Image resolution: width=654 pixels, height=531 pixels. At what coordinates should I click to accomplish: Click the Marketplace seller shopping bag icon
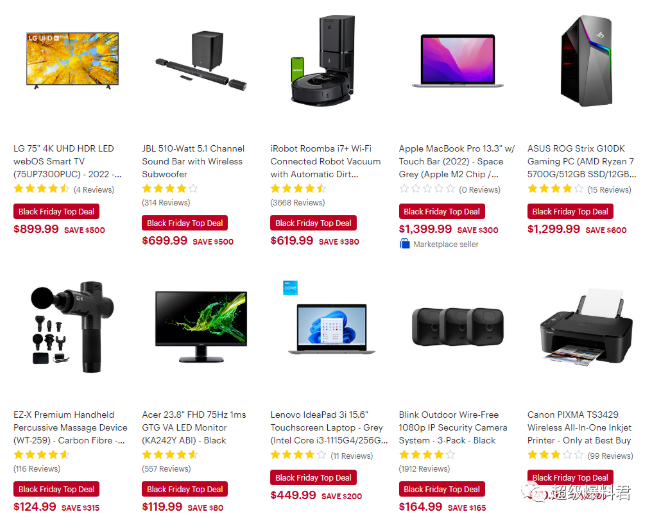coord(404,244)
